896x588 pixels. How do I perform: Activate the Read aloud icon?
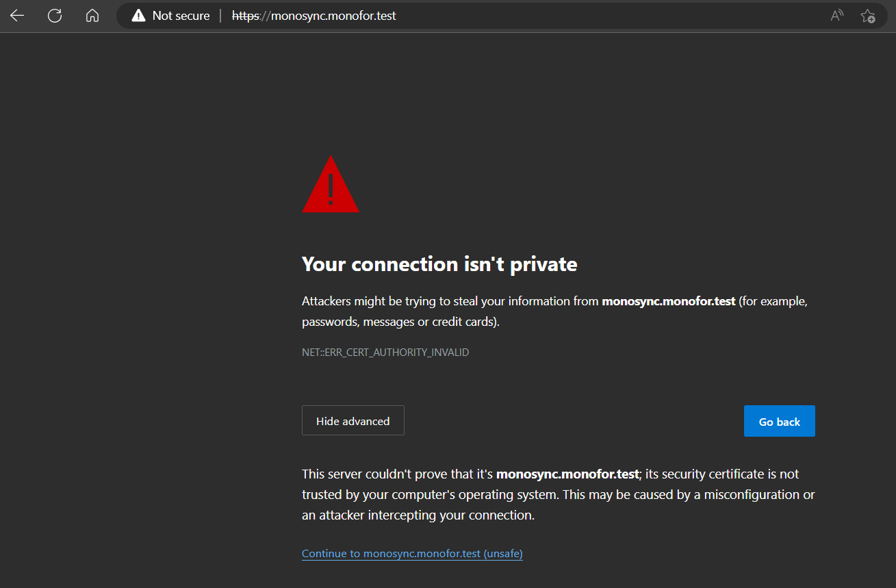coord(836,16)
